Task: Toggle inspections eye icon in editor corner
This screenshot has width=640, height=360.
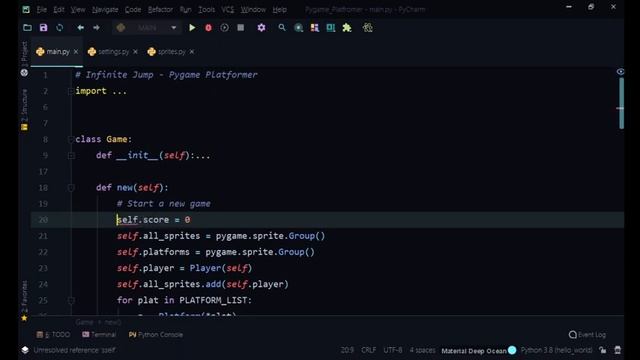Action: (x=620, y=72)
